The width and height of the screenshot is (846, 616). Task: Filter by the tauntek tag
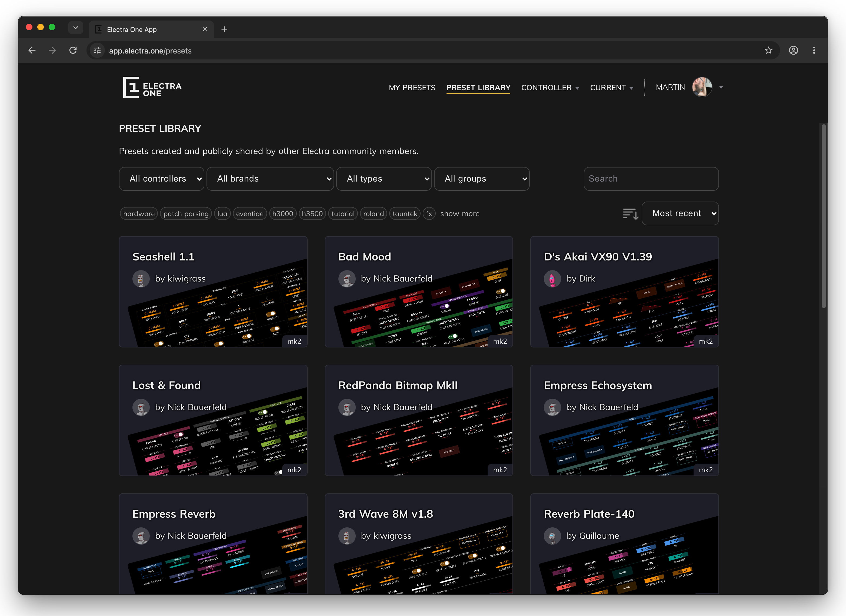pyautogui.click(x=405, y=214)
